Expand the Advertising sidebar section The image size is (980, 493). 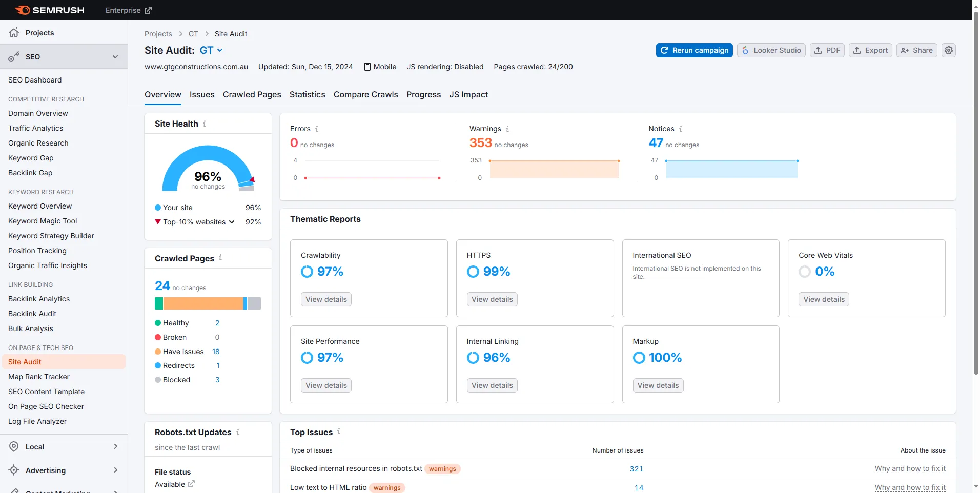click(116, 470)
